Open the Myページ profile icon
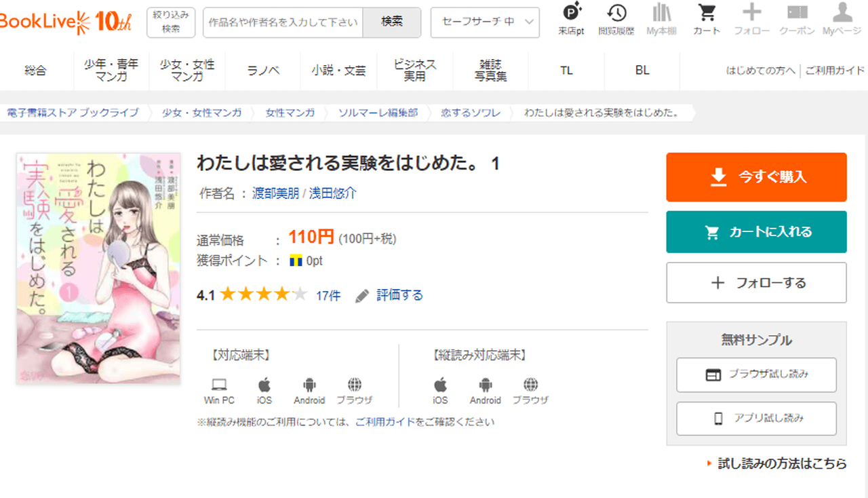868x498 pixels. 842,14
